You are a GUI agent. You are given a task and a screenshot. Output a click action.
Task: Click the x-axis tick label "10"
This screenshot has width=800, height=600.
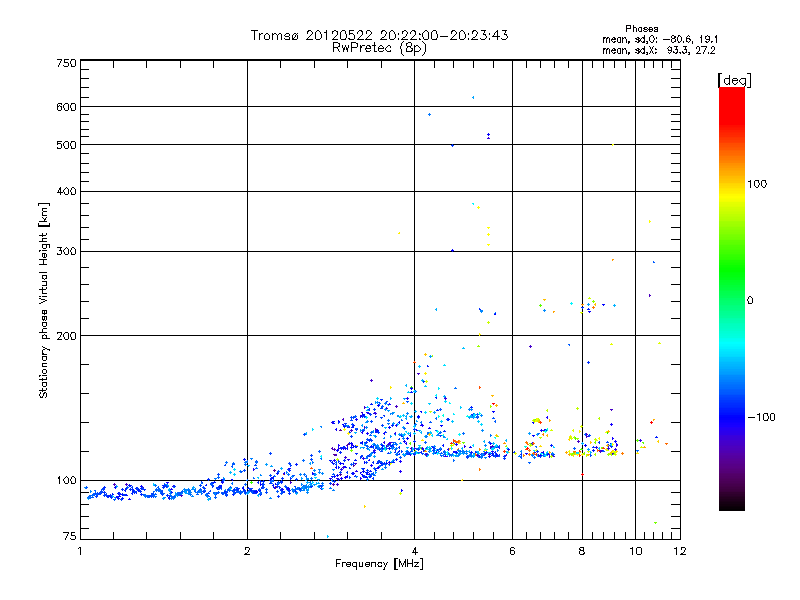(x=636, y=551)
